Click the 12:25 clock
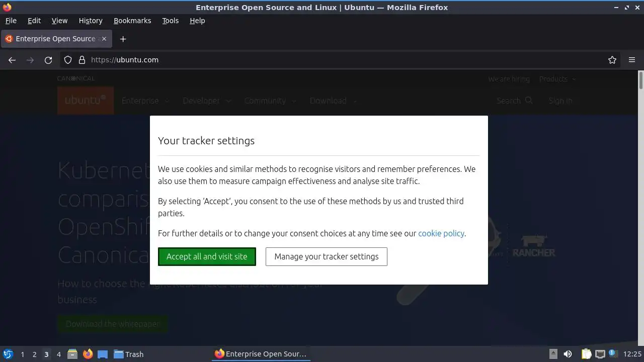Image resolution: width=644 pixels, height=362 pixels. tap(632, 354)
